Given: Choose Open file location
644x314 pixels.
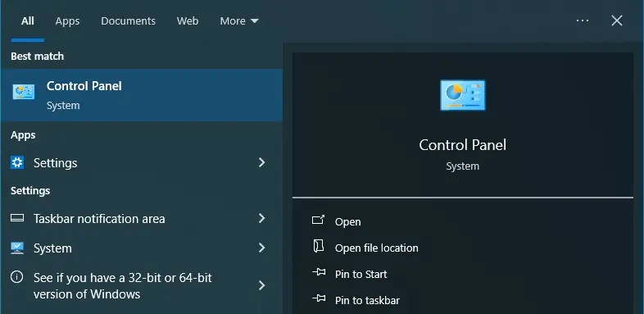Looking at the screenshot, I should tap(376, 248).
